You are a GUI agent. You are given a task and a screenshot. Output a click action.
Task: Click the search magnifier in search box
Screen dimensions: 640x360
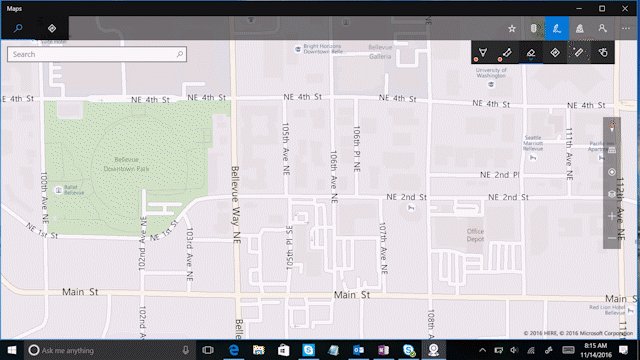180,54
